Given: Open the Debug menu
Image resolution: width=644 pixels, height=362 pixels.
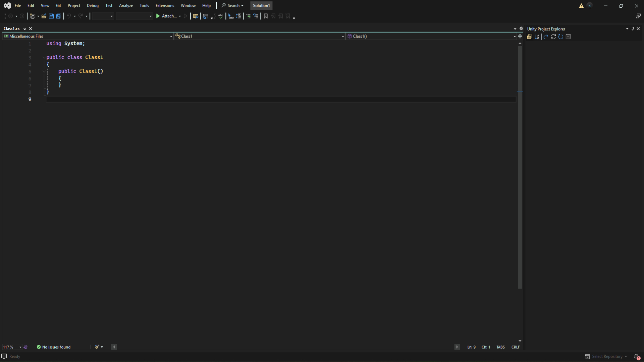Looking at the screenshot, I should [x=93, y=5].
